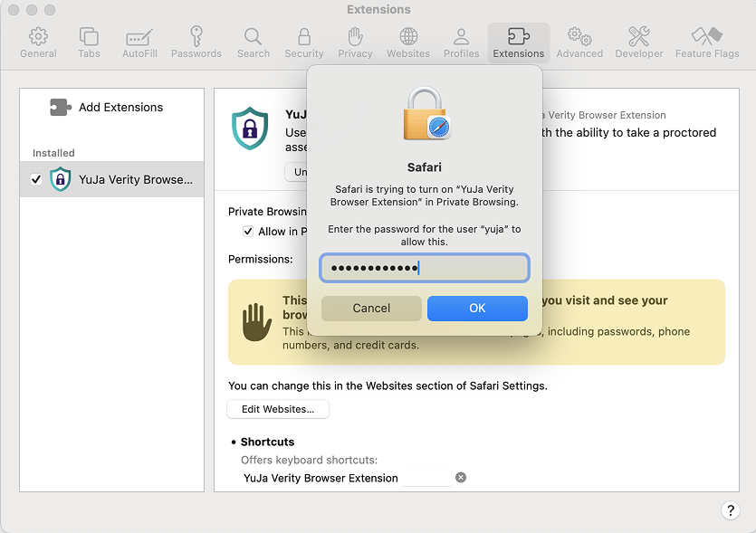Open the General settings pane
This screenshot has height=533, width=756.
38,43
